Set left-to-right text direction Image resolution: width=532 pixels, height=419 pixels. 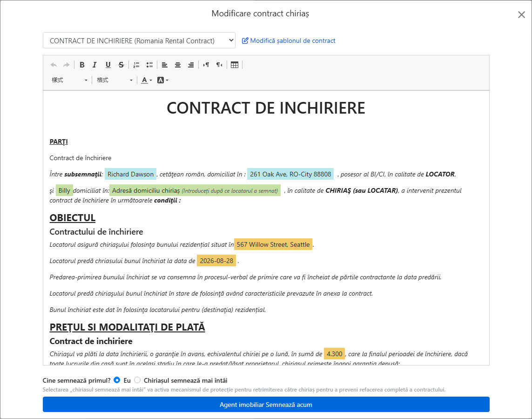[x=206, y=65]
